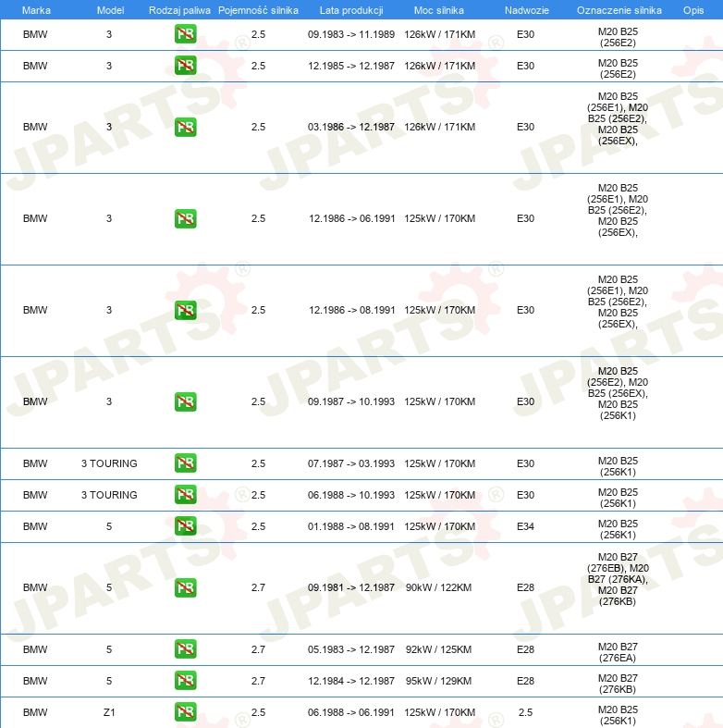Click petrol icon in 12.1986 -> 08.1991 row

185,310
